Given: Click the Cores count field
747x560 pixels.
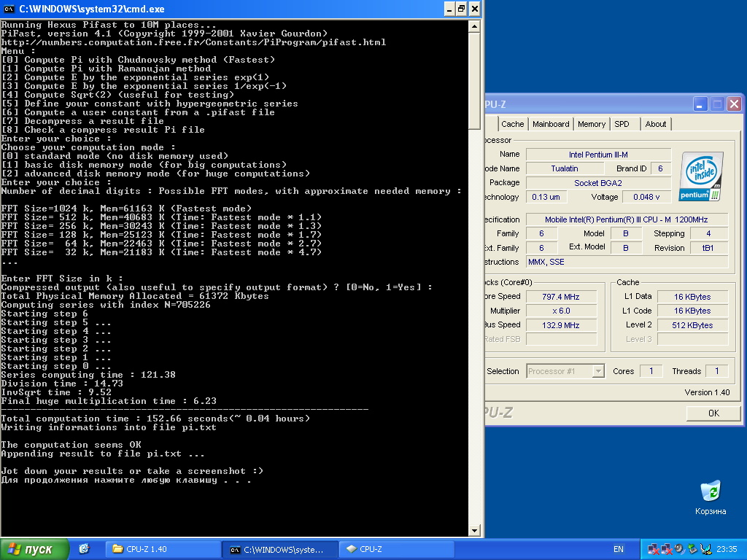Looking at the screenshot, I should 651,371.
